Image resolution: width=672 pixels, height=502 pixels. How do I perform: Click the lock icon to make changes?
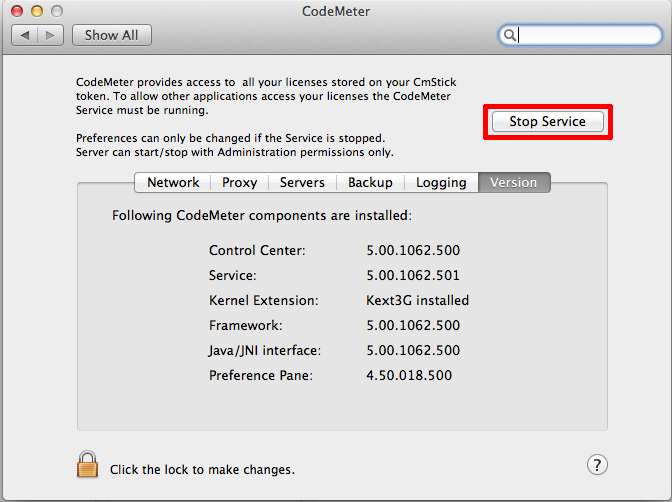tap(87, 464)
